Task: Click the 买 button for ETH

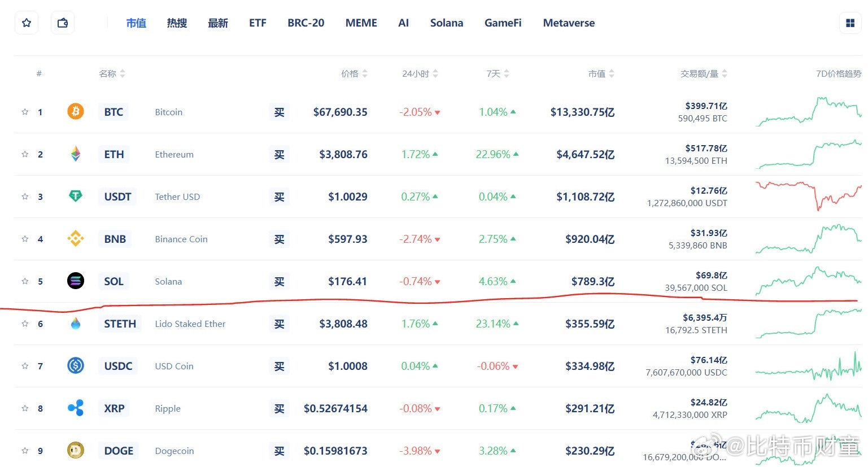Action: 279,154
